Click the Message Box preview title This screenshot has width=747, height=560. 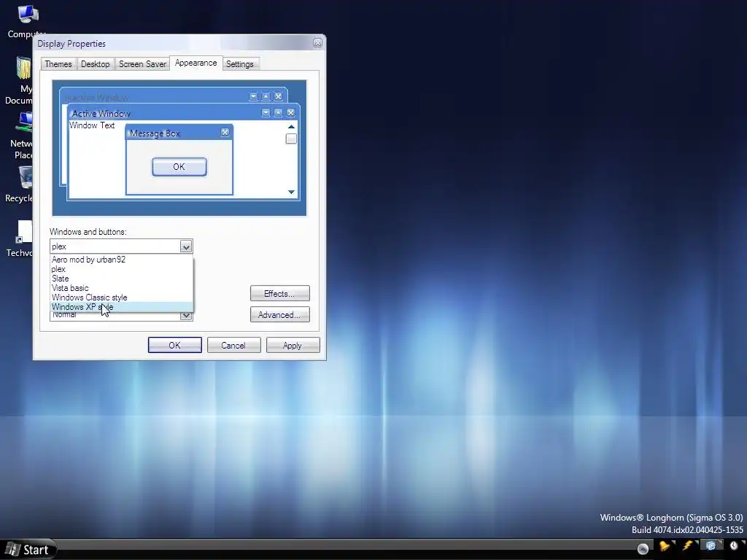click(155, 133)
